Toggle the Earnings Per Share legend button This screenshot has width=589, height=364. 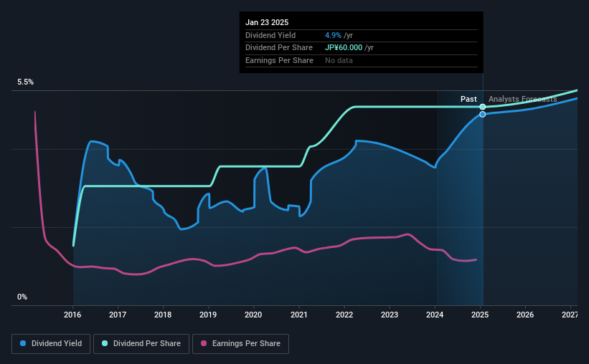(x=240, y=344)
